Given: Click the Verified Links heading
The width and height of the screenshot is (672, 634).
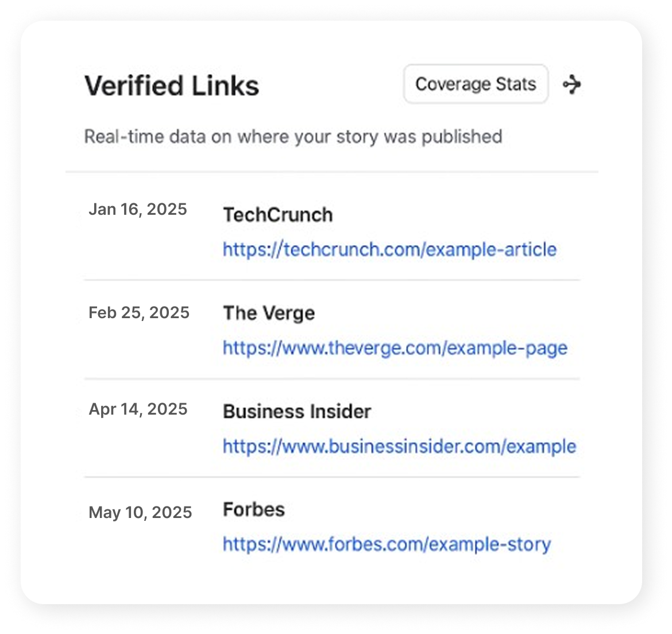Looking at the screenshot, I should tap(172, 86).
